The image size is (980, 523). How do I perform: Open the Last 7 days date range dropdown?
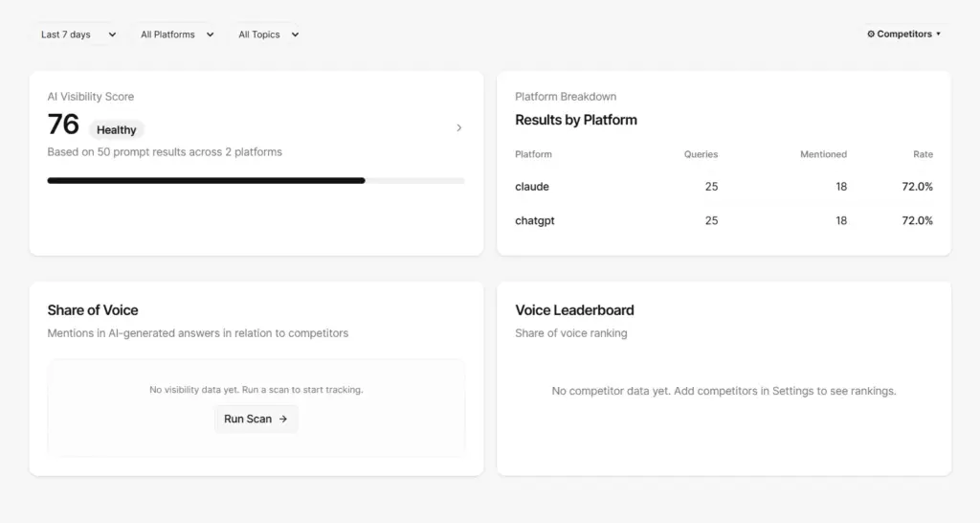click(x=78, y=34)
